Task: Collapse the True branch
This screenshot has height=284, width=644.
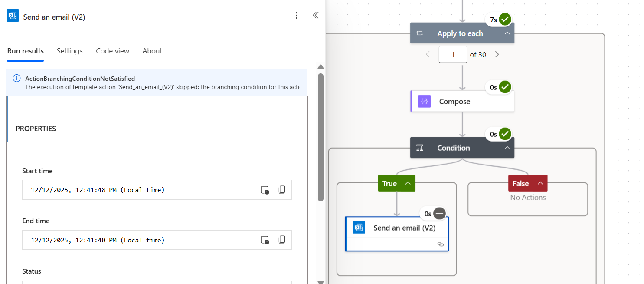Action: click(x=408, y=183)
